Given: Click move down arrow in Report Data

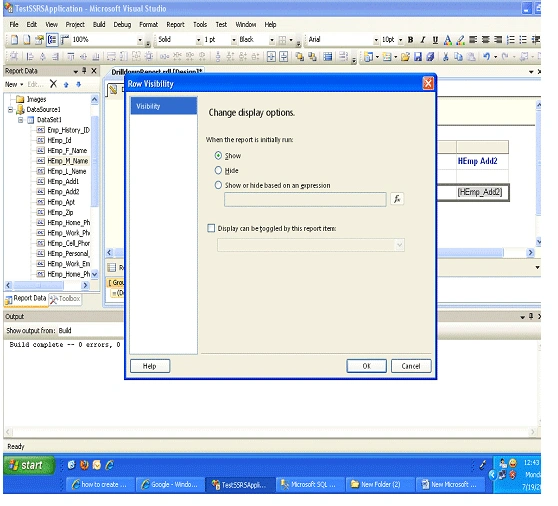Looking at the screenshot, I should (79, 85).
